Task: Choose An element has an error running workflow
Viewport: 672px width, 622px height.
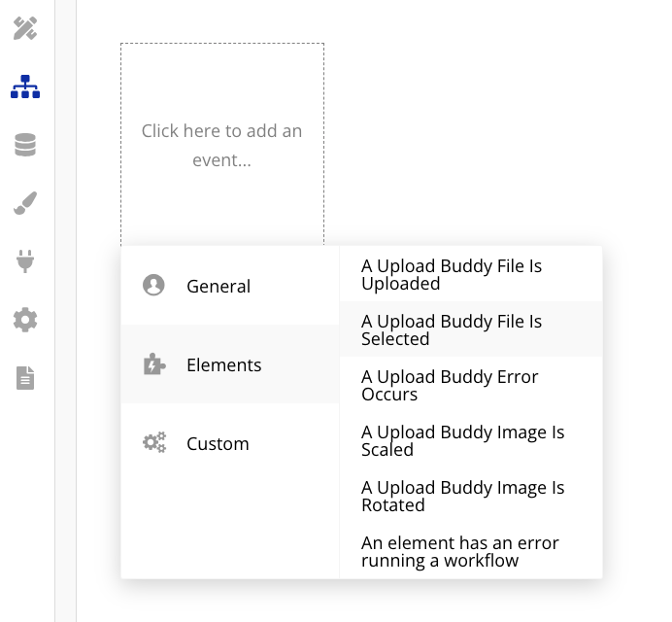Action: 471,551
